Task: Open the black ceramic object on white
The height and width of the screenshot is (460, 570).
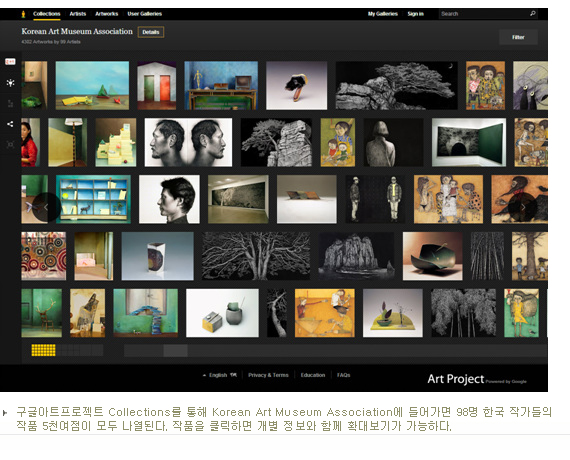Action: [x=297, y=85]
